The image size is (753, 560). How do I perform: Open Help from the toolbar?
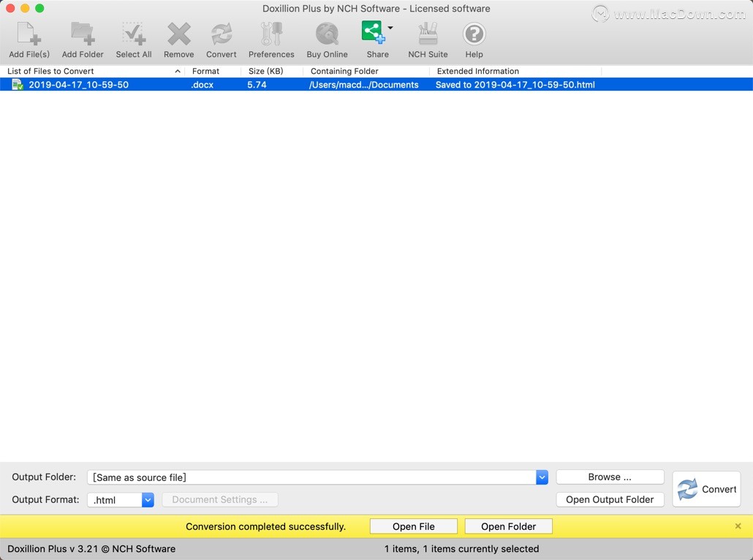point(474,34)
